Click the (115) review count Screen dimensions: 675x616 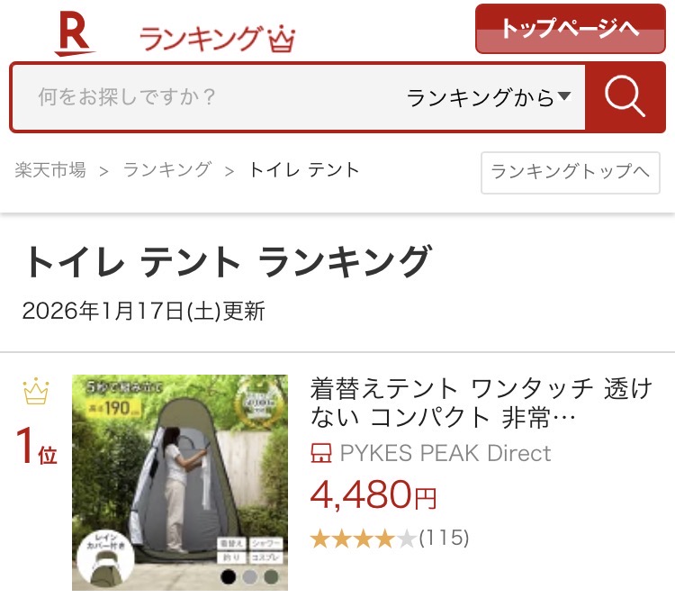444,539
